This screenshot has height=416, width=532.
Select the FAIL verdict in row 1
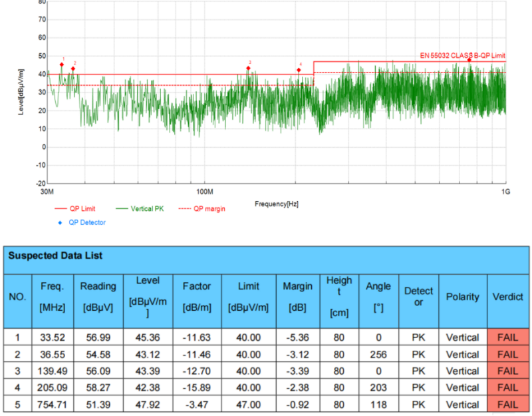(x=507, y=337)
